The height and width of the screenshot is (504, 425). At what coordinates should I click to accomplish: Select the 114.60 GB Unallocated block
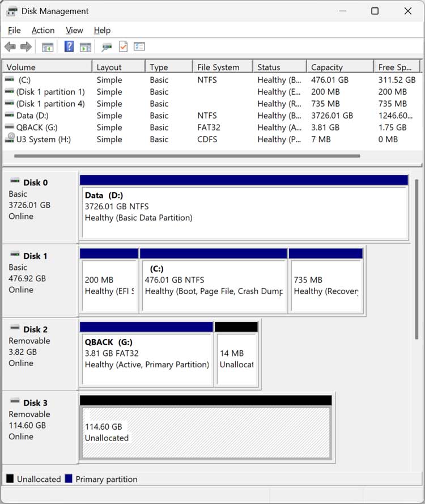(206, 428)
